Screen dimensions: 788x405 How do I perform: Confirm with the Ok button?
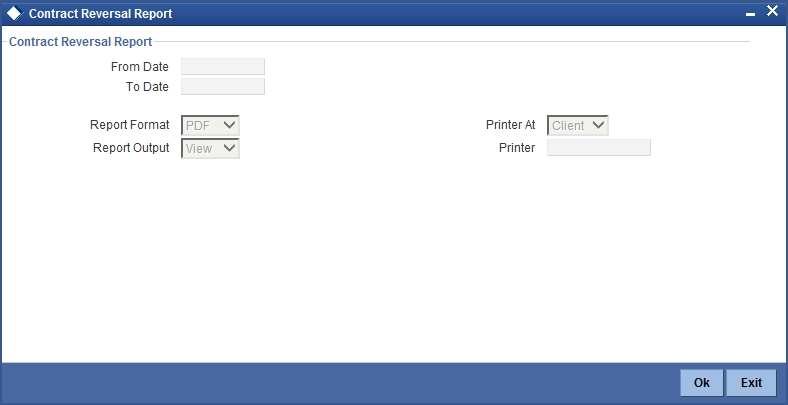[x=702, y=383]
